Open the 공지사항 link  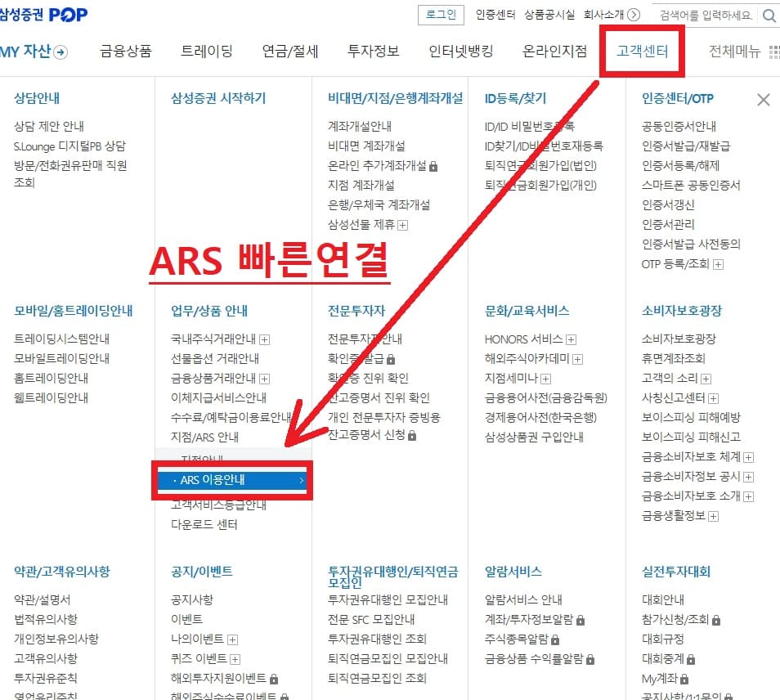192,601
